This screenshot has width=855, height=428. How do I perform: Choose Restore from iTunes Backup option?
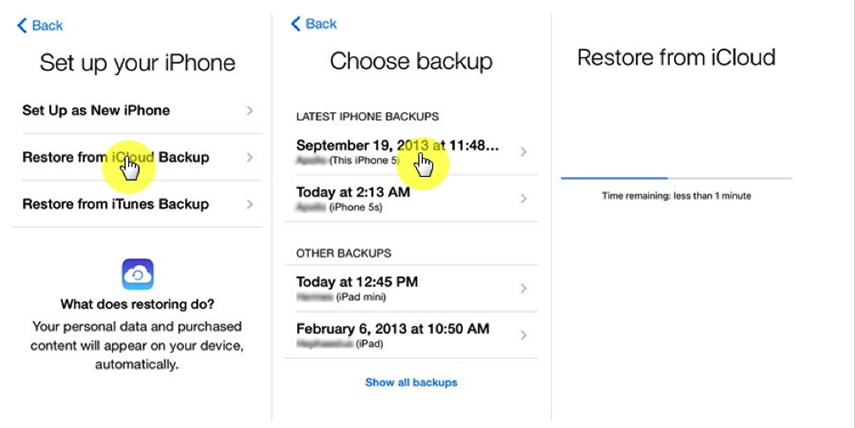pos(137,204)
